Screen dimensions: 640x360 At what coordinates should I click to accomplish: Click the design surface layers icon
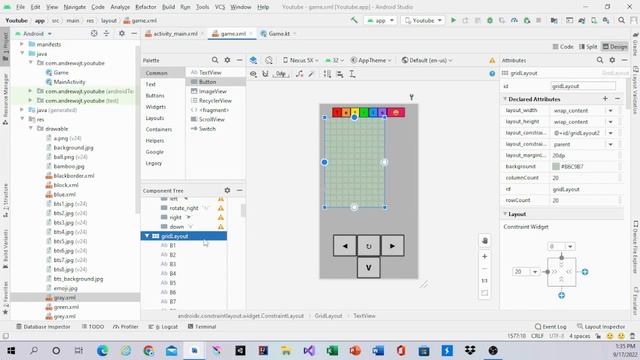[x=253, y=60]
